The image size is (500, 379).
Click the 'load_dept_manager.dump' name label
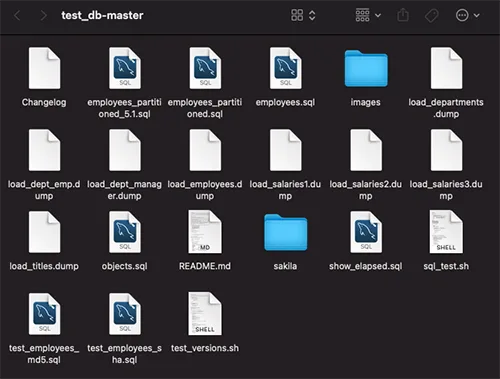[124, 190]
